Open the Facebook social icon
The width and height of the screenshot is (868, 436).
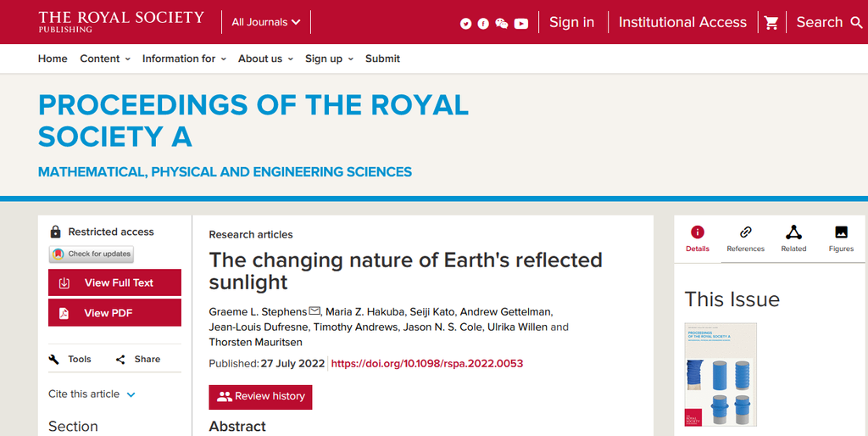click(483, 24)
